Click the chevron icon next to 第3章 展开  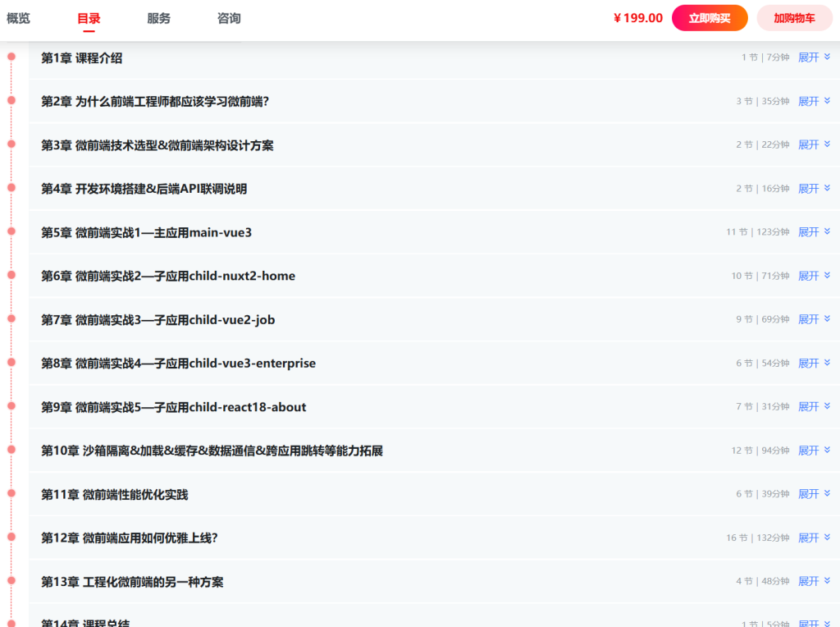tap(829, 144)
